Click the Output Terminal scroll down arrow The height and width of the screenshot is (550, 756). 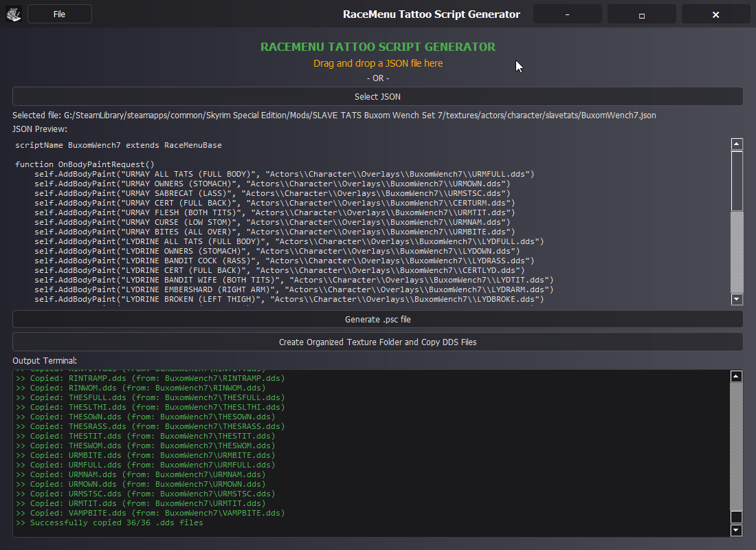pyautogui.click(x=736, y=530)
